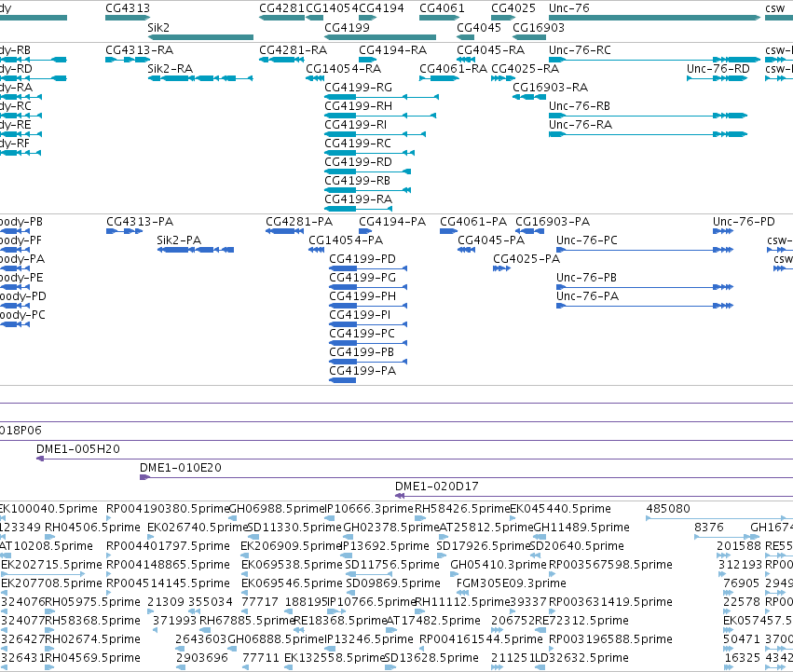Screen dimensions: 793x672
Task: Click BAC clone DME1-020D17
Action: (436, 487)
